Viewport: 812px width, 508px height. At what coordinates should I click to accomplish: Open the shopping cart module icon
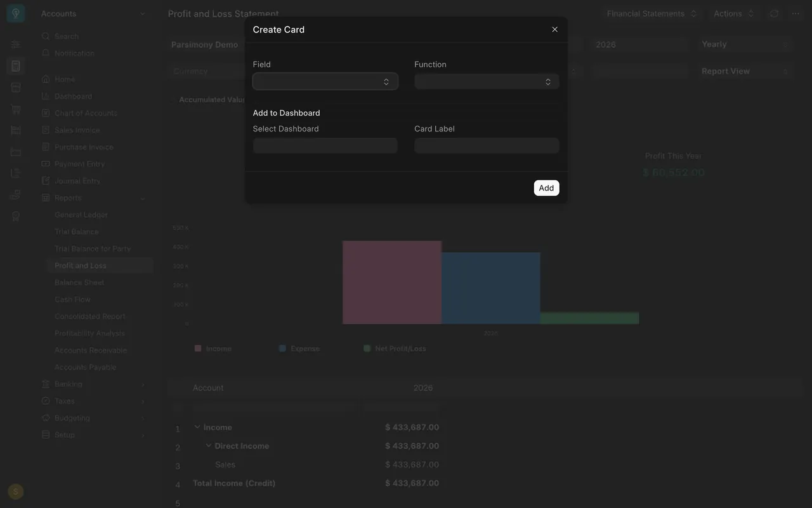pos(16,109)
